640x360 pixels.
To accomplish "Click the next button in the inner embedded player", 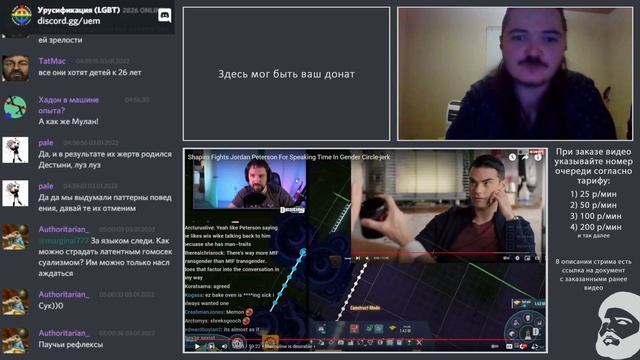I will tap(358, 258).
